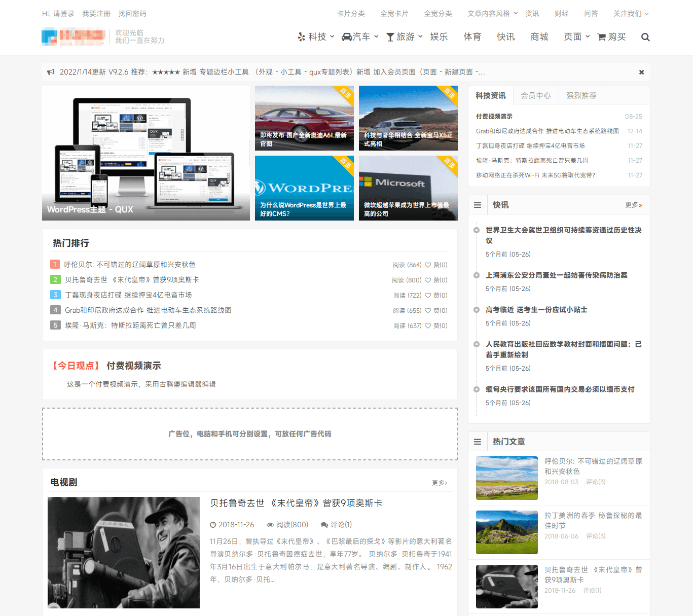Expand the 文章内容风格 dropdown

[492, 14]
